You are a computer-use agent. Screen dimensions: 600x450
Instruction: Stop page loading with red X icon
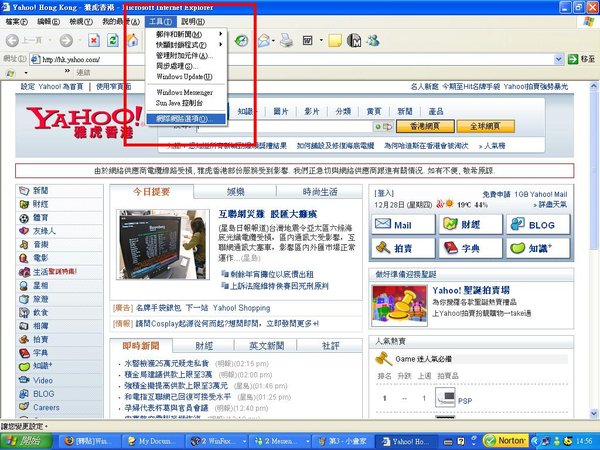(94, 40)
